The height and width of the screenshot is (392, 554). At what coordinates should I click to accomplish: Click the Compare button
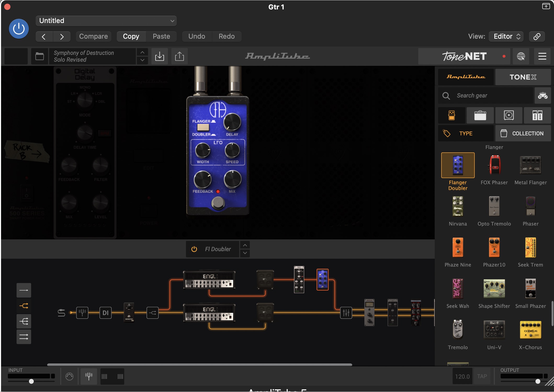(x=93, y=36)
